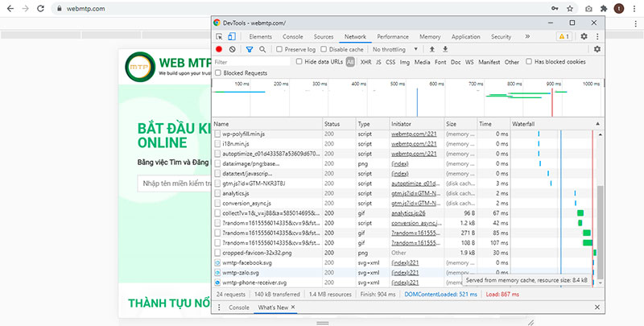Click the network filter funnel icon
Viewport: 644px width, 326px height.
coord(250,50)
